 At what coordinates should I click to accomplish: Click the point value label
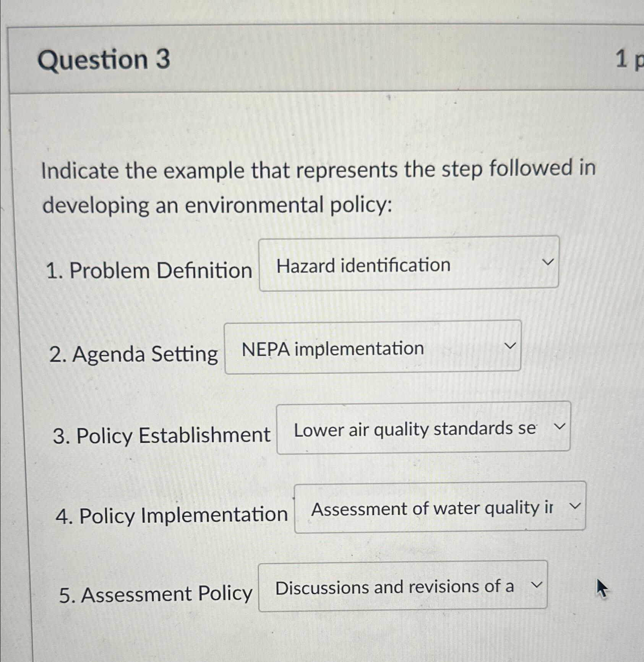pos(631,59)
